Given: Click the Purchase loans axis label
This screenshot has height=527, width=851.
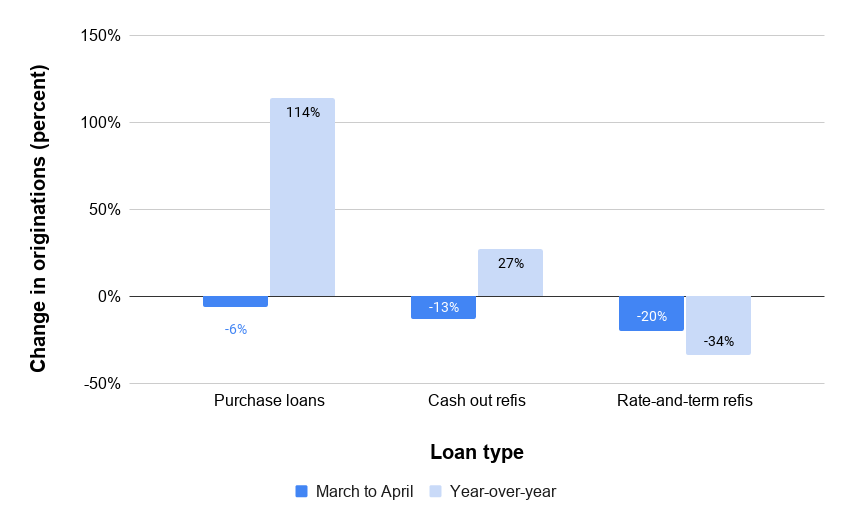Looking at the screenshot, I should (x=269, y=401).
